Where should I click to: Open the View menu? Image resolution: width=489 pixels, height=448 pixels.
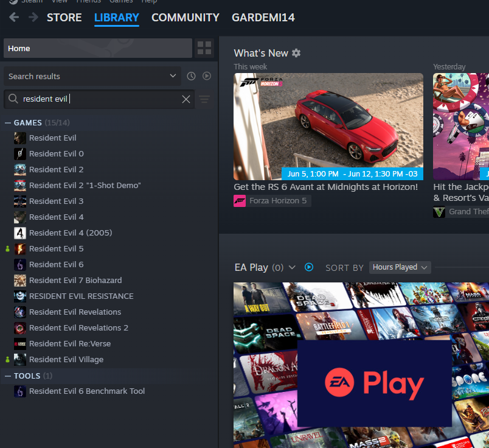[x=59, y=1]
